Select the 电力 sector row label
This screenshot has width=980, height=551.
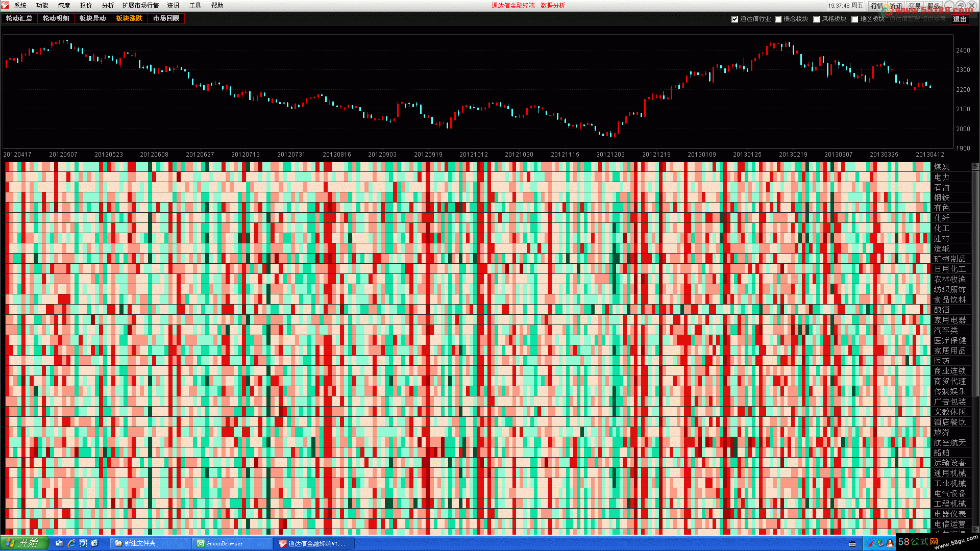coord(942,177)
